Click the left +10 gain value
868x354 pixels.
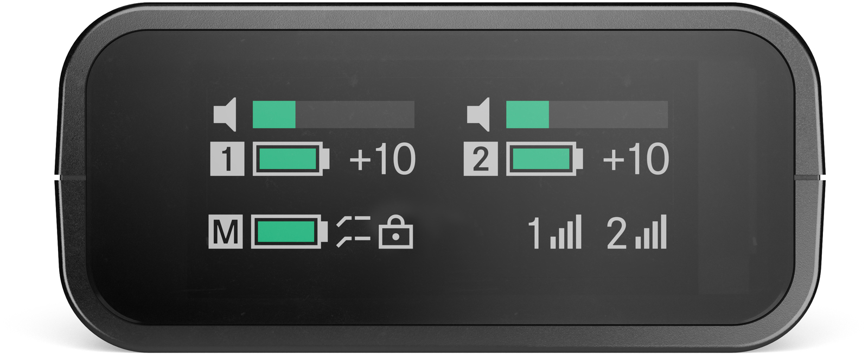coord(382,159)
